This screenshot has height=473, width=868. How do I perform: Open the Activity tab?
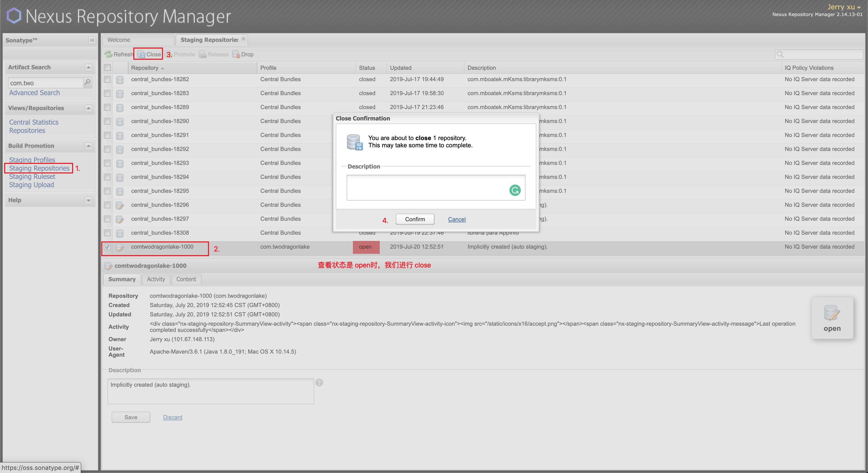pyautogui.click(x=156, y=279)
